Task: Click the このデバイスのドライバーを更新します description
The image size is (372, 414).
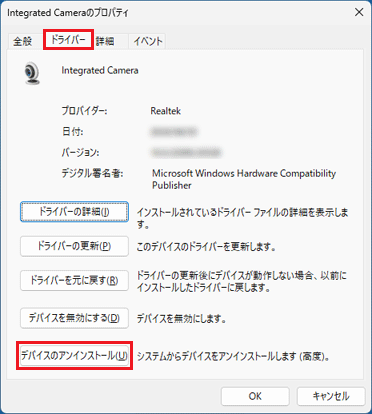Action: coord(206,247)
